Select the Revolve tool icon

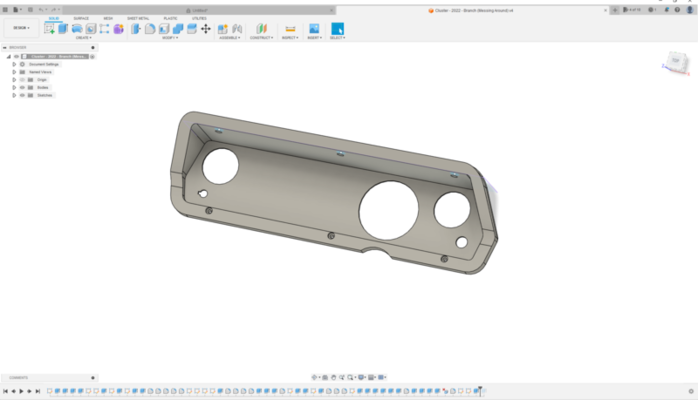pyautogui.click(x=77, y=29)
